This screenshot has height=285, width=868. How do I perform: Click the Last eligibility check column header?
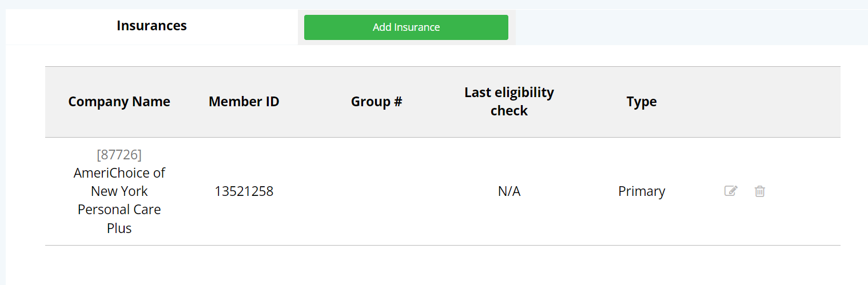click(x=509, y=102)
